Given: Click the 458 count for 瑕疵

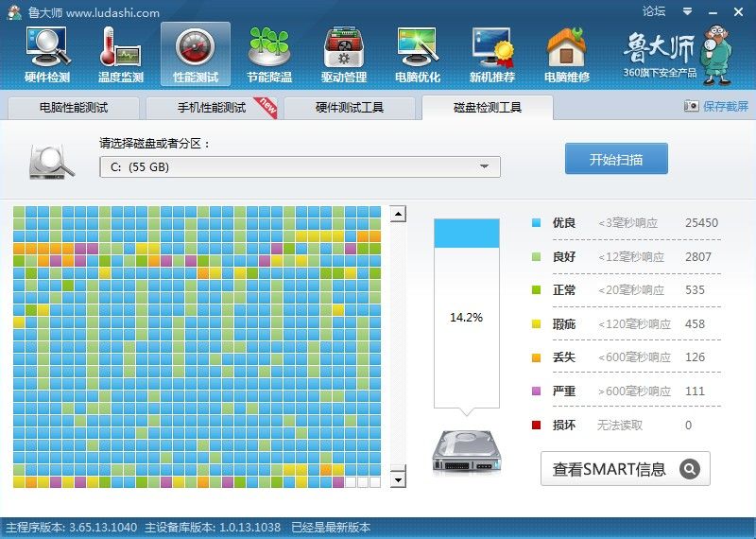Looking at the screenshot, I should click(x=695, y=323).
